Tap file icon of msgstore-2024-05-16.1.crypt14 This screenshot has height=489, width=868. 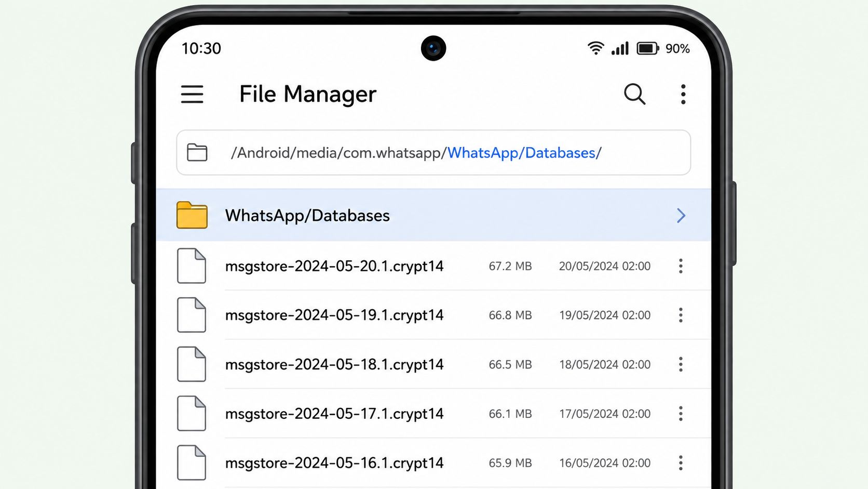(x=192, y=462)
